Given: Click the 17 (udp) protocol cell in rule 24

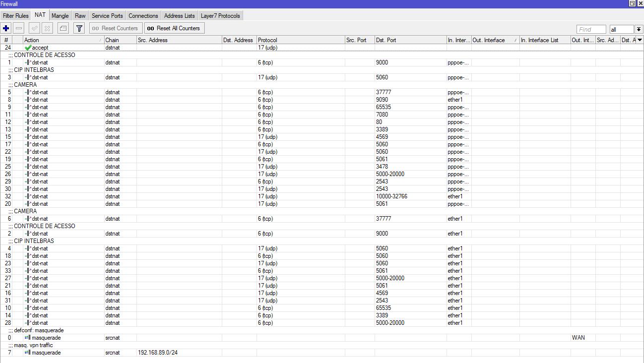Looking at the screenshot, I should pyautogui.click(x=301, y=48).
